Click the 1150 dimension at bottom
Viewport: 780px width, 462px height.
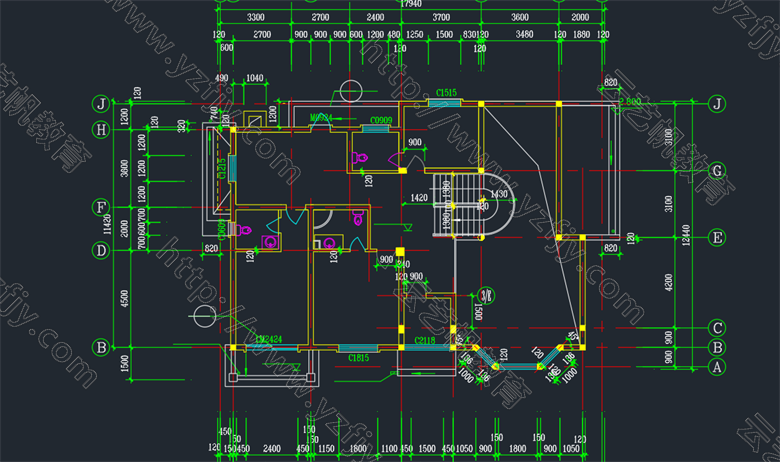(x=326, y=449)
